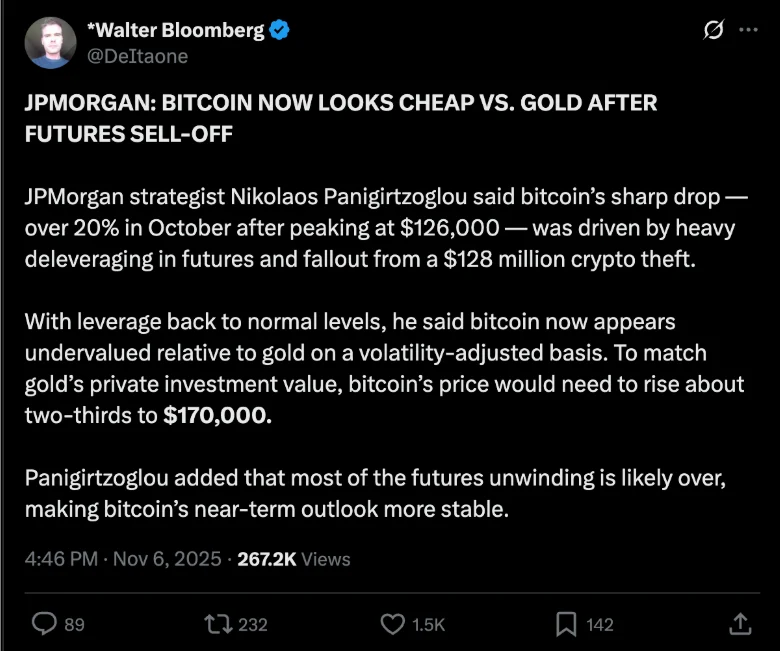Viewport: 780px width, 651px height.
Task: Click the 142 bookmarks count
Action: [x=600, y=624]
